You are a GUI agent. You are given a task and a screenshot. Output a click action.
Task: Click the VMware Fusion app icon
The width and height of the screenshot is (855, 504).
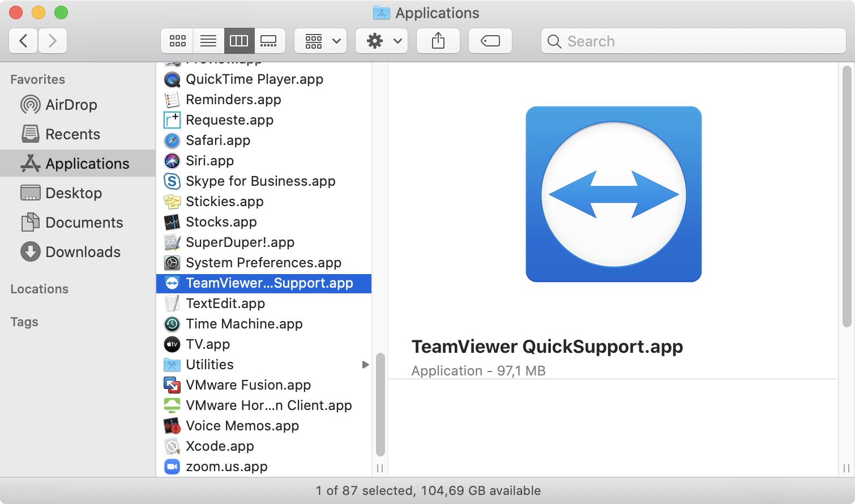click(172, 385)
